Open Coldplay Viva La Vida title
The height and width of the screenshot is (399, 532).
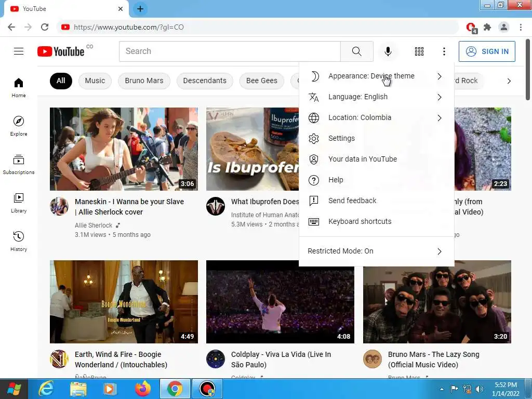click(281, 360)
